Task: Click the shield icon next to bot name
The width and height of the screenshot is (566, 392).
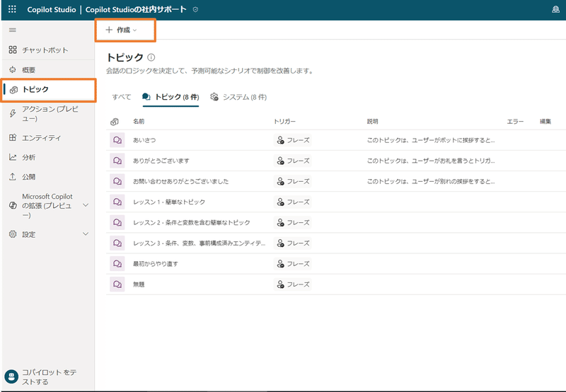Action: (195, 10)
